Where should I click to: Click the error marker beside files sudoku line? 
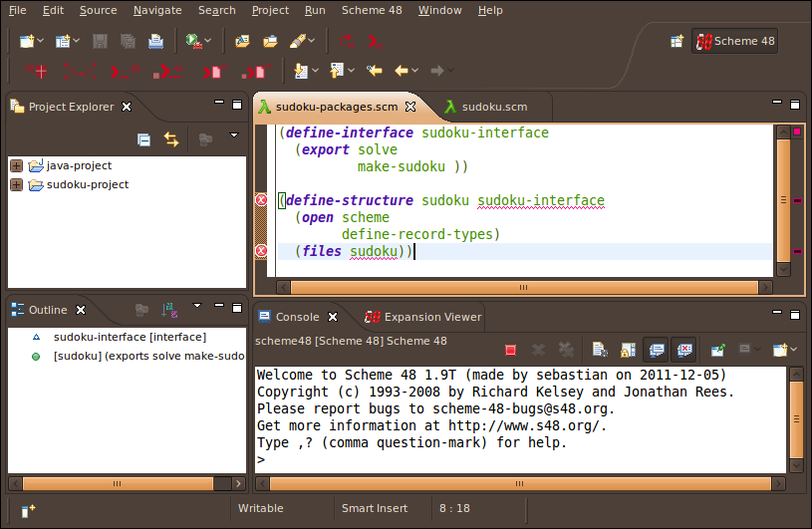[x=261, y=251]
